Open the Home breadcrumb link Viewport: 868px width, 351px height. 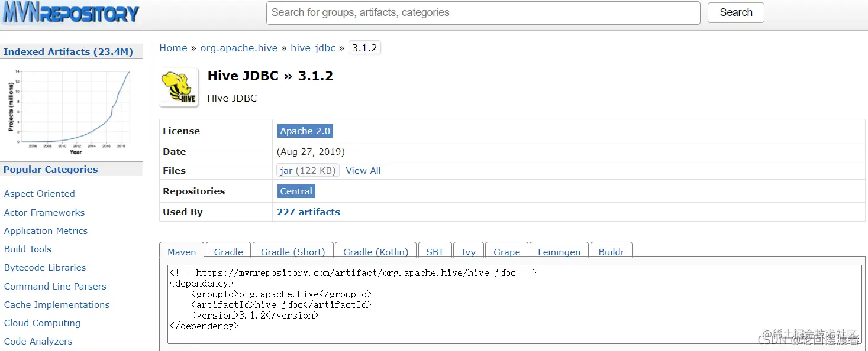173,48
